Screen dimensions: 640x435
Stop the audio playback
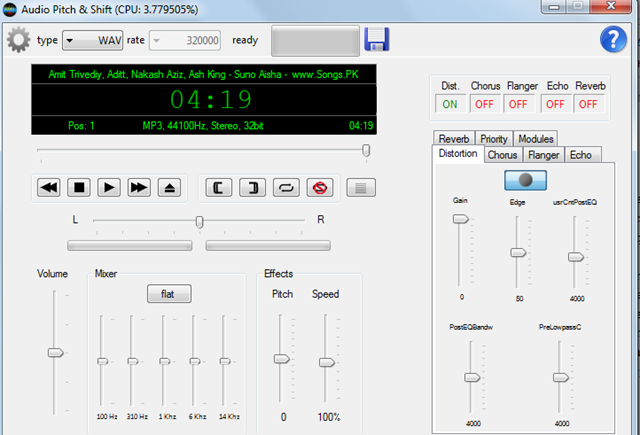click(80, 187)
